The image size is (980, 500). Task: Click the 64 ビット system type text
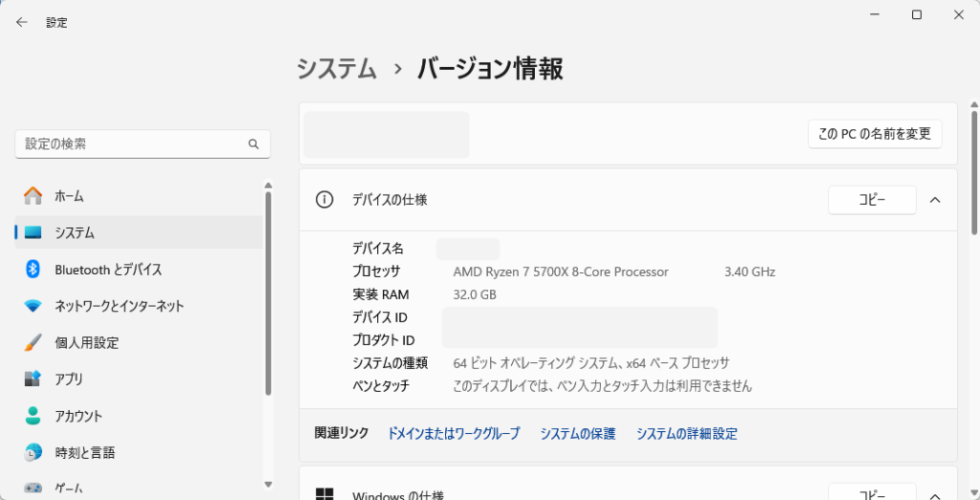click(591, 363)
